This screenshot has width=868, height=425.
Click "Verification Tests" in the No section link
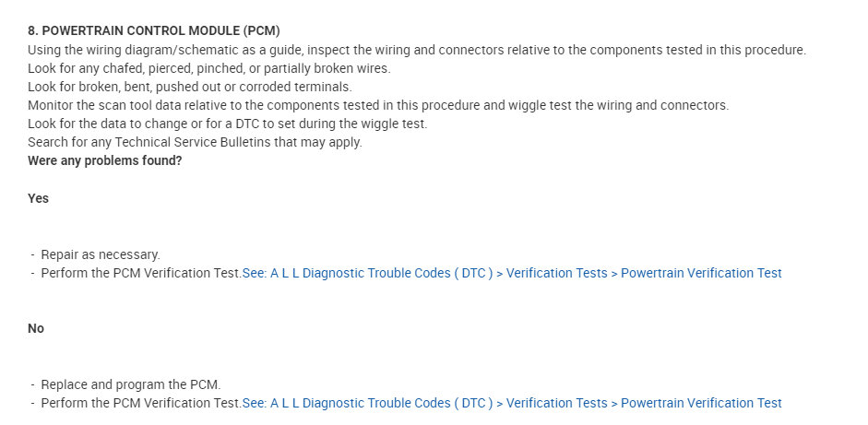point(556,403)
